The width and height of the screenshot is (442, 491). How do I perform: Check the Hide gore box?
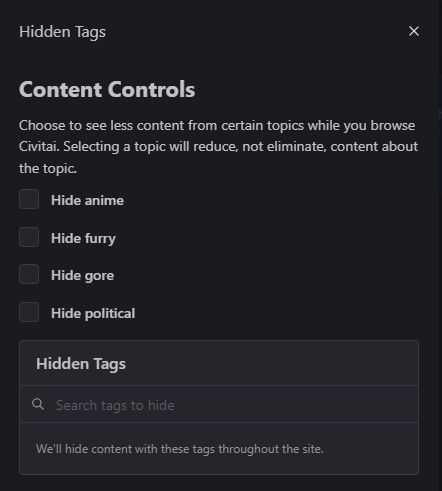(29, 274)
